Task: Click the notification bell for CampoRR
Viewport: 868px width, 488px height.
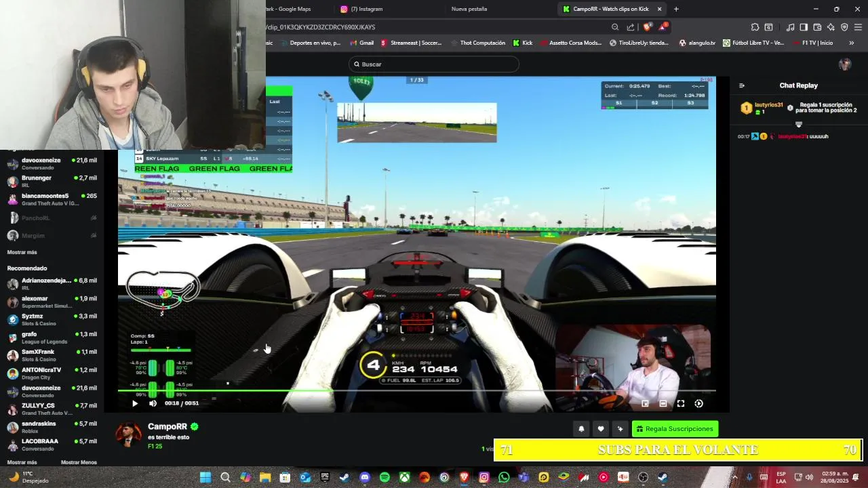Action: (581, 429)
